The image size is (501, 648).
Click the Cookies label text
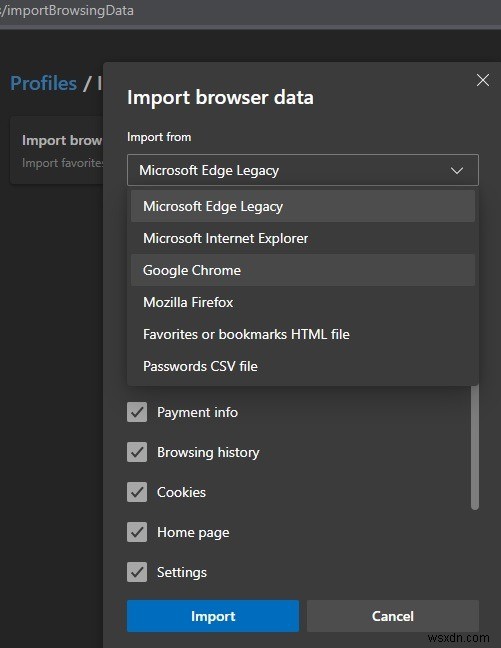click(x=181, y=492)
